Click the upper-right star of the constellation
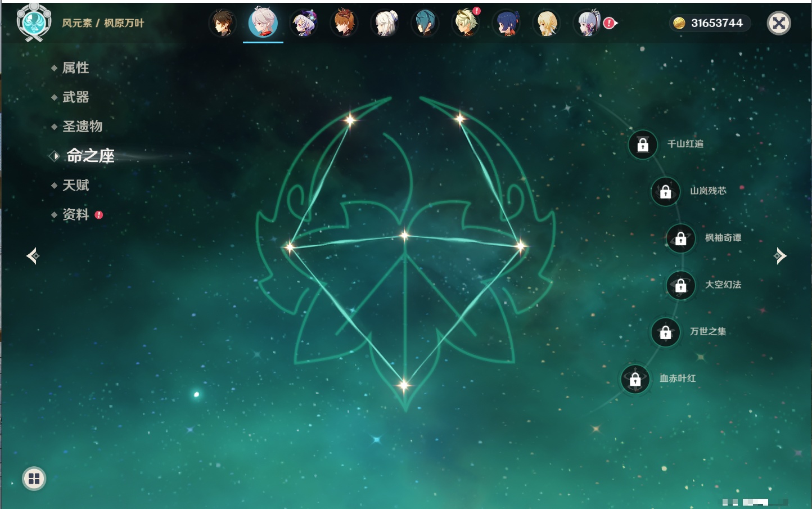This screenshot has width=812, height=509. [x=460, y=118]
